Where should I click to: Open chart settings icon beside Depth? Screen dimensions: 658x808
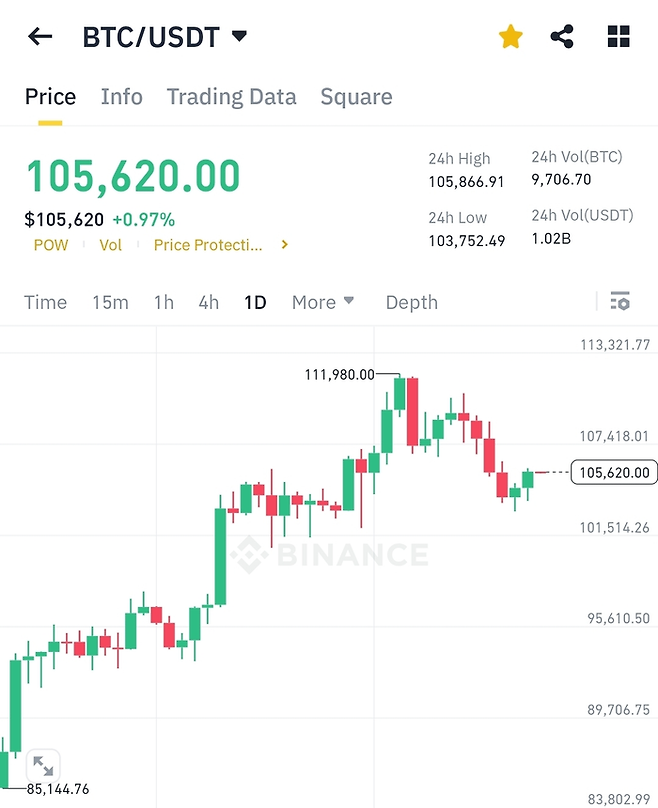(x=620, y=301)
